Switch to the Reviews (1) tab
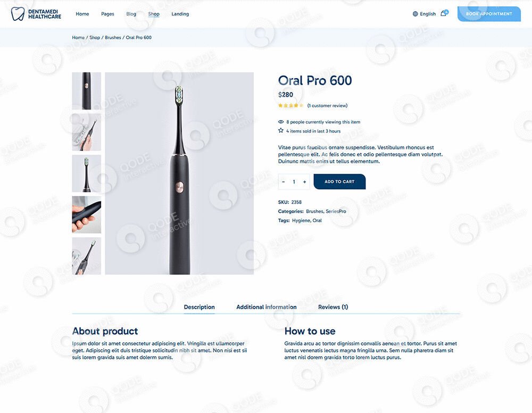Image resolution: width=532 pixels, height=413 pixels. click(x=333, y=307)
